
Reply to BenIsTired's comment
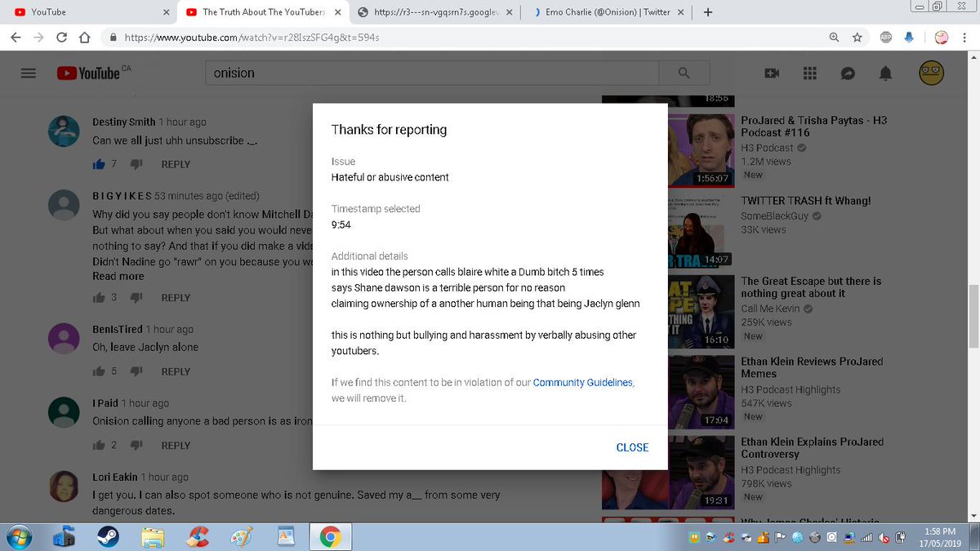tap(176, 371)
